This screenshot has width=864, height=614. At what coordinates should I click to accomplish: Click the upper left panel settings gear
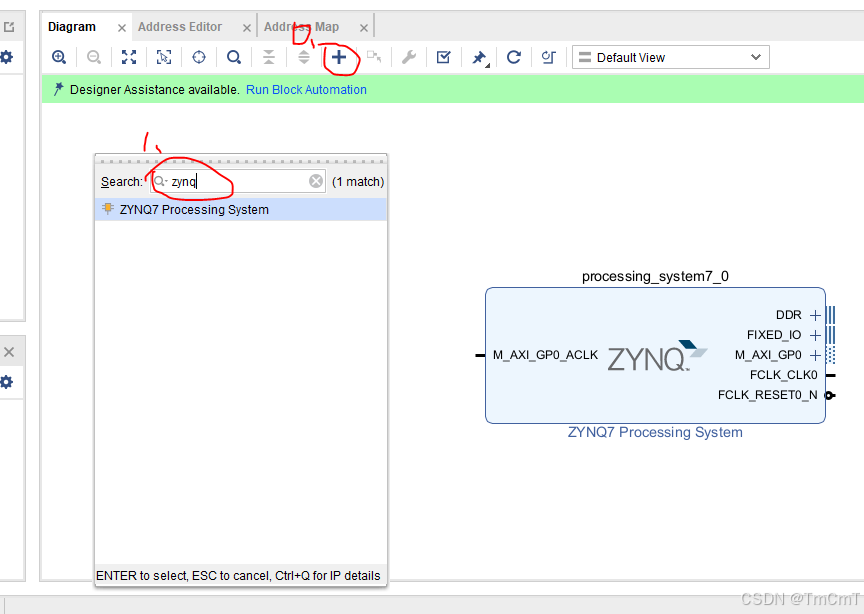[x=7, y=57]
